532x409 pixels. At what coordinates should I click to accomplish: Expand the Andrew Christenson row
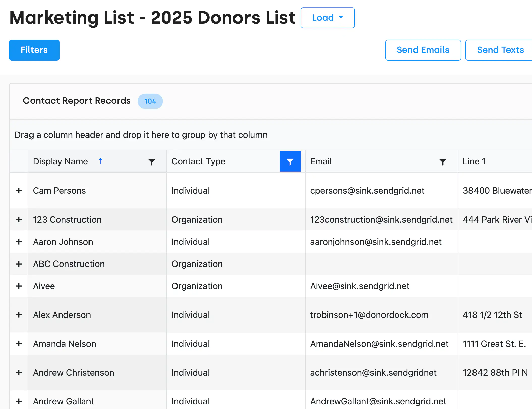tap(19, 373)
